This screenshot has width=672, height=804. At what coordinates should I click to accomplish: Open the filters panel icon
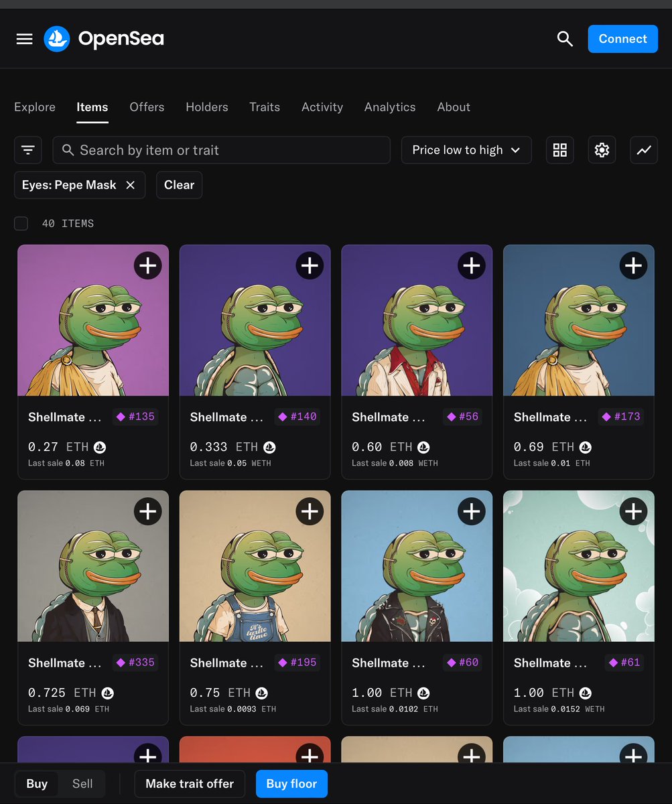click(28, 150)
